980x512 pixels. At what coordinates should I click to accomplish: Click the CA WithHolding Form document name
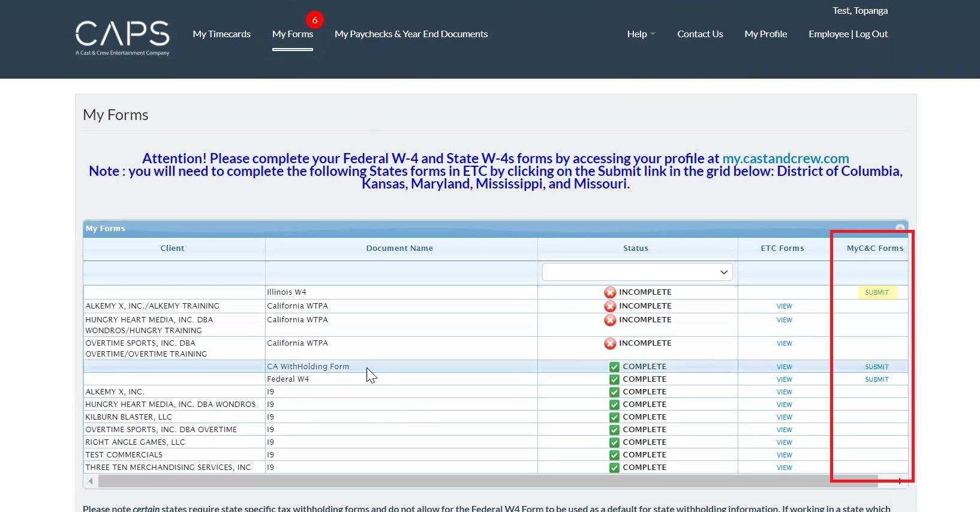point(308,367)
